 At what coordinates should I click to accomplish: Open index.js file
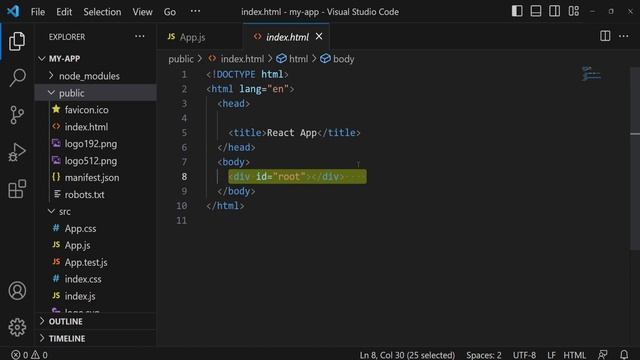click(96, 296)
